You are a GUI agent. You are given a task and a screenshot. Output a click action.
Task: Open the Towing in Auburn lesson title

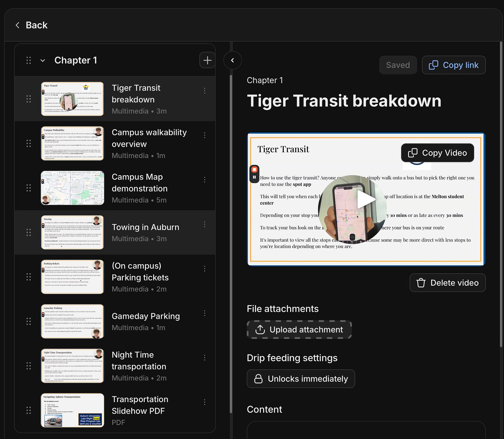pos(146,227)
